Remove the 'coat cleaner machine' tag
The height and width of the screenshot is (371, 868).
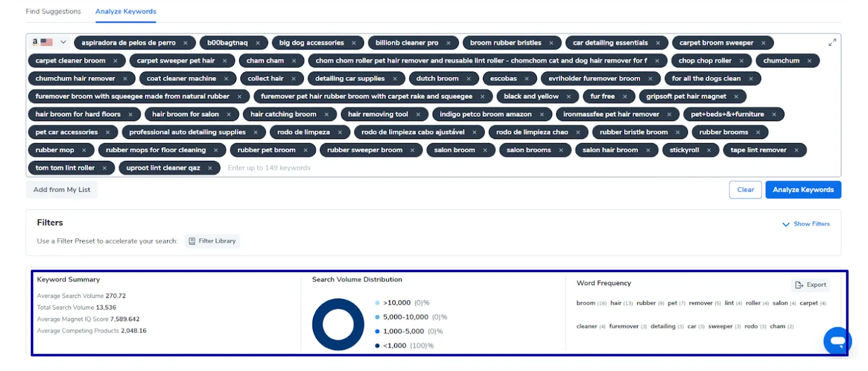tap(226, 79)
